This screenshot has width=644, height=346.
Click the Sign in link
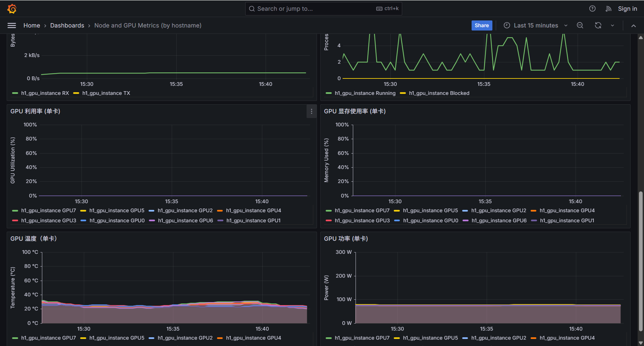tap(627, 9)
